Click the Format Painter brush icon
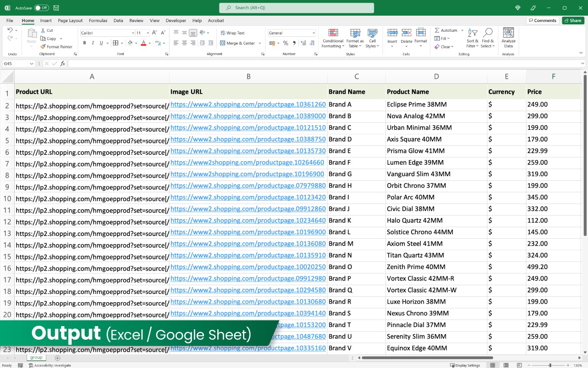This screenshot has height=368, width=588. point(43,46)
